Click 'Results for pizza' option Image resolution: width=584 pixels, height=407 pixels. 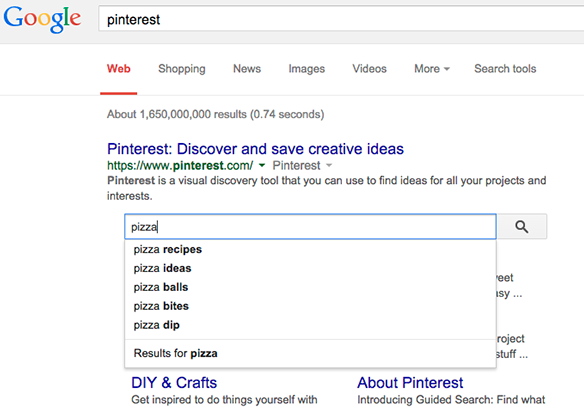click(310, 353)
